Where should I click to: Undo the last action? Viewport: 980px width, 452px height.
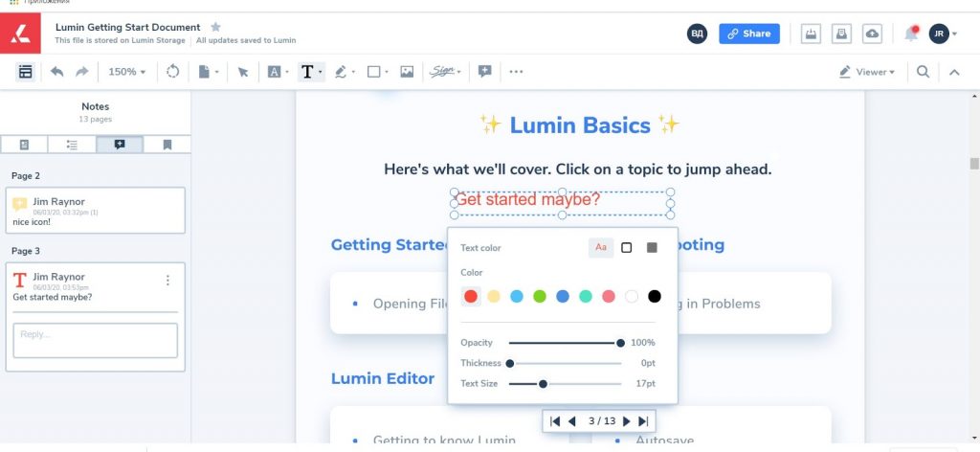(56, 72)
